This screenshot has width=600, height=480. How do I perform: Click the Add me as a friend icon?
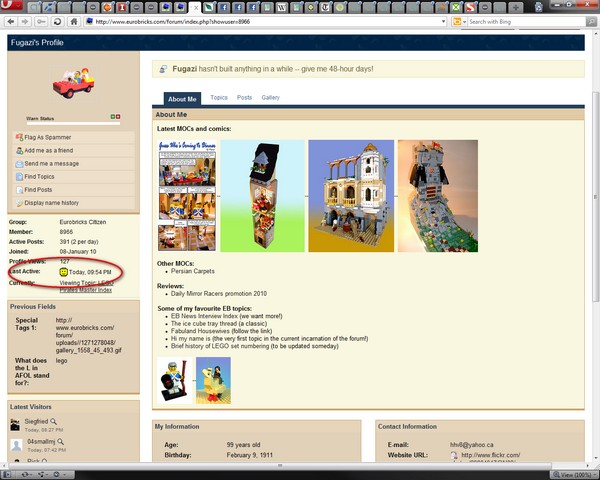pyautogui.click(x=20, y=150)
